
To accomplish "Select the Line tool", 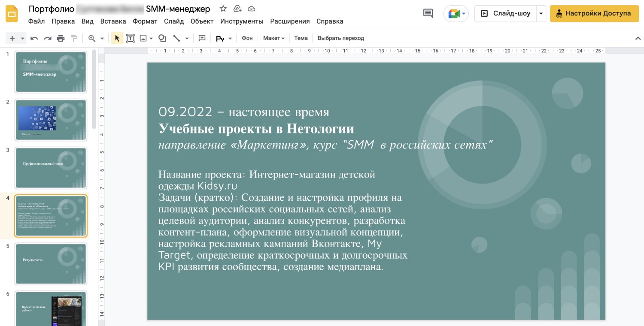I will pyautogui.click(x=176, y=38).
